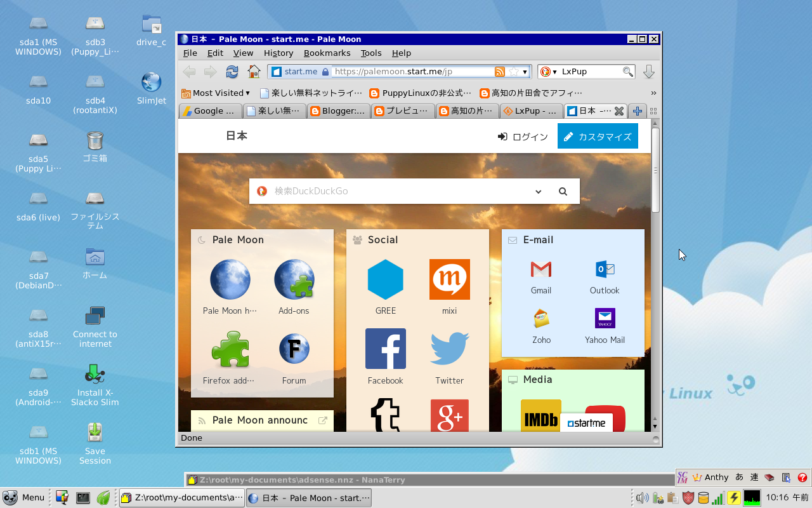Reload the page with the refresh icon
This screenshot has width=812, height=508.
232,72
